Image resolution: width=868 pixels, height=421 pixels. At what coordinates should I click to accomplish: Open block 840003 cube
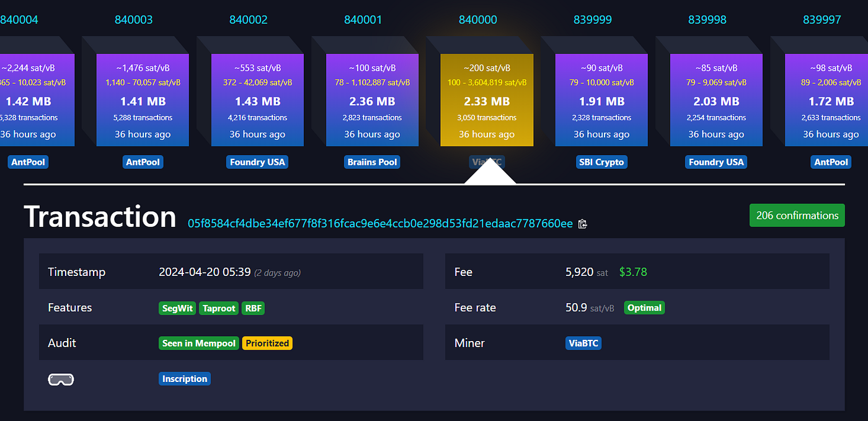(x=143, y=100)
